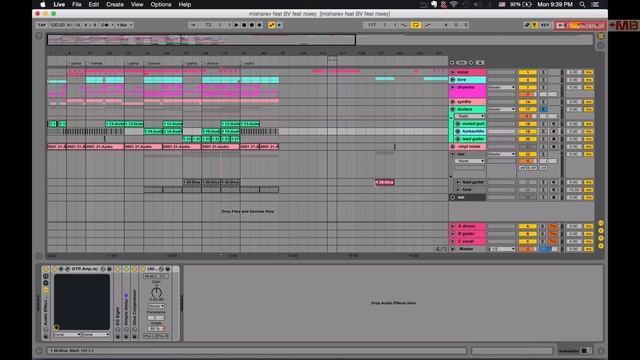The width and height of the screenshot is (640, 360).
Task: Unsolo the Guitars group track
Action: (543, 109)
